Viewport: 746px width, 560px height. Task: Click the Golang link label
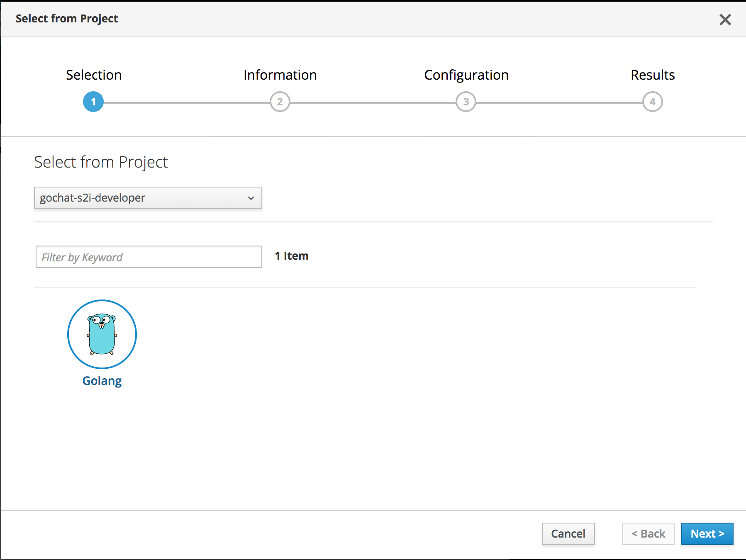pyautogui.click(x=102, y=381)
